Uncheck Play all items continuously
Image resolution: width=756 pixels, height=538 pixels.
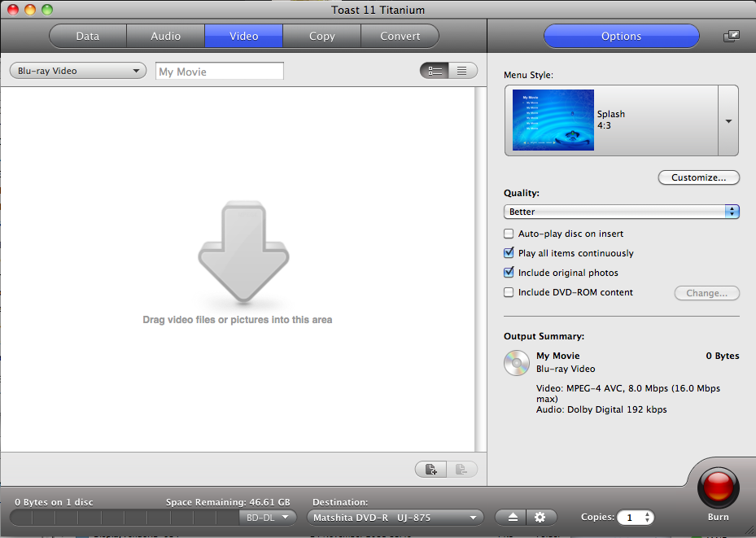pyautogui.click(x=509, y=253)
